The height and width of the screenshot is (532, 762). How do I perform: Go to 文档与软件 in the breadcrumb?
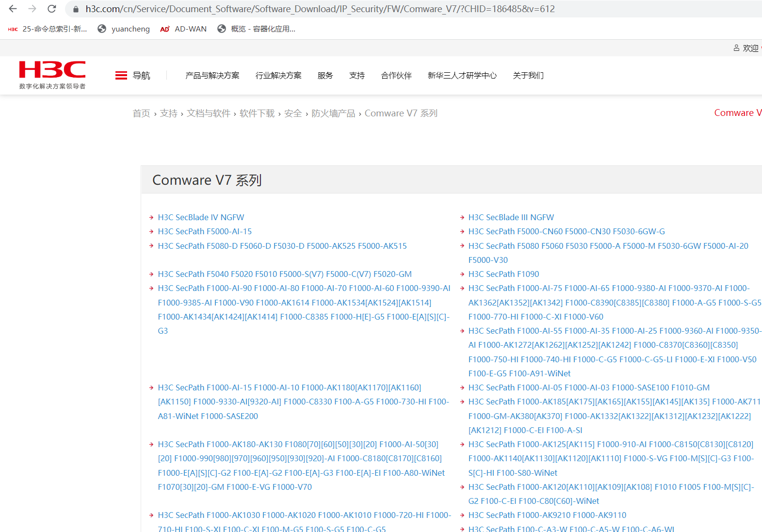tap(209, 113)
